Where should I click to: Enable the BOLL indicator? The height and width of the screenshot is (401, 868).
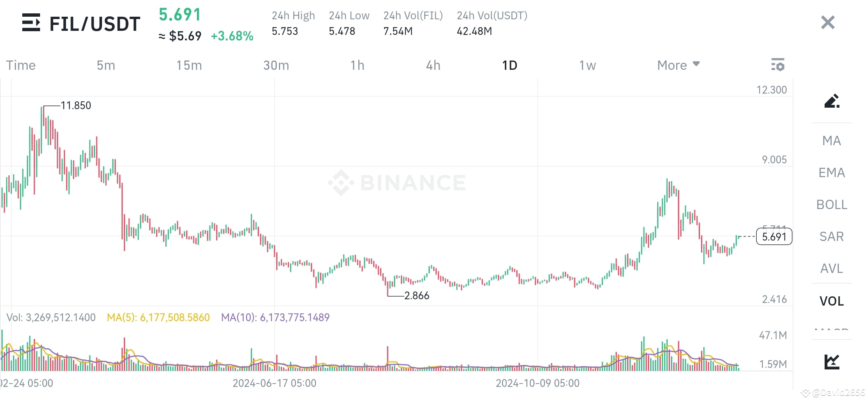pos(831,205)
